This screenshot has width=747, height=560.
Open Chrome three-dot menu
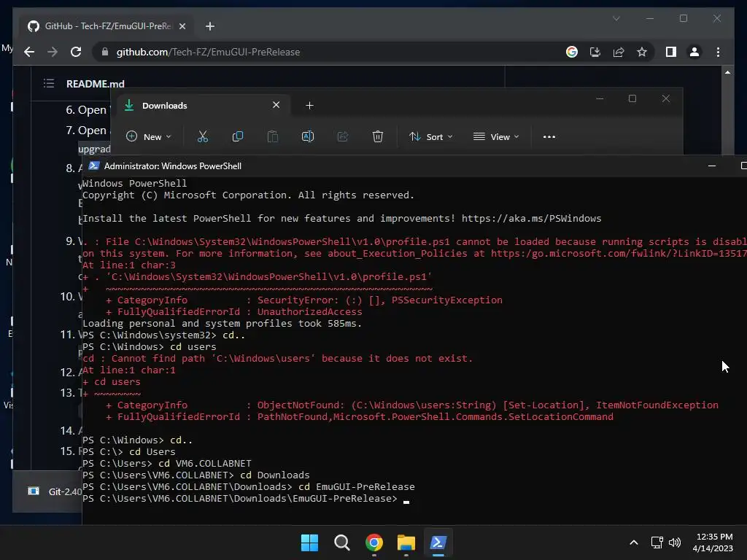tap(718, 52)
